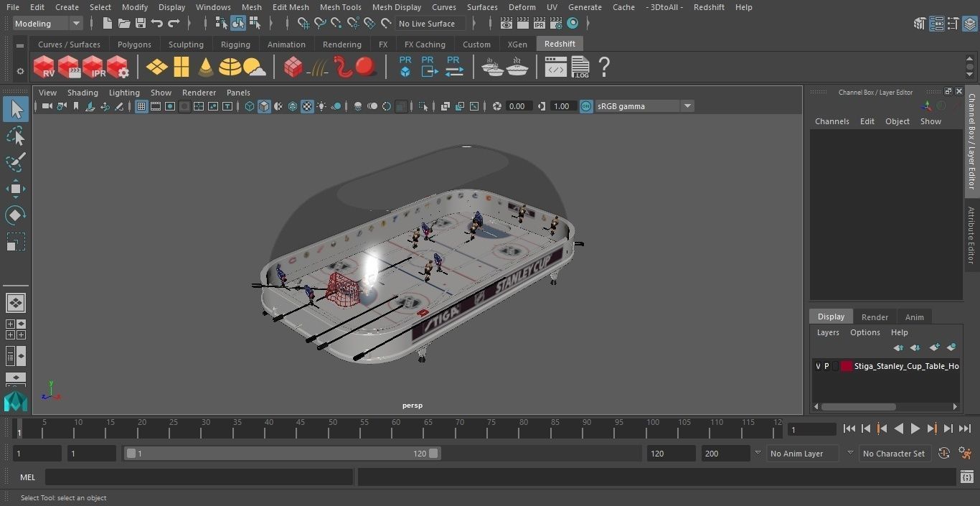Screen dimensions: 980x506
Task: Open Redshift RenderView (RV) shelf icon
Action: 44,67
